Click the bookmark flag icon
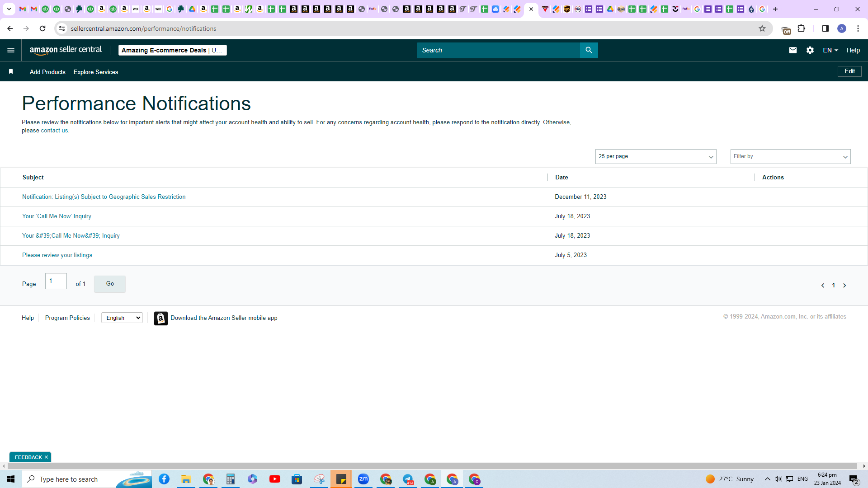Screen dimensions: 868x488 [x=11, y=72]
